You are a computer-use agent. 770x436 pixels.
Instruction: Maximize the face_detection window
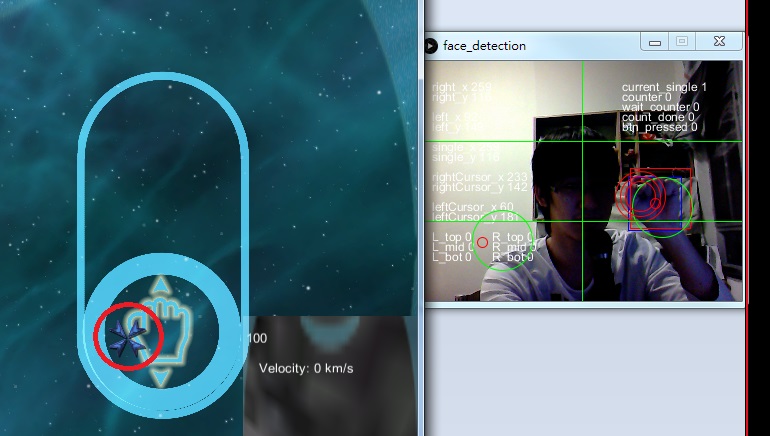pyautogui.click(x=682, y=42)
